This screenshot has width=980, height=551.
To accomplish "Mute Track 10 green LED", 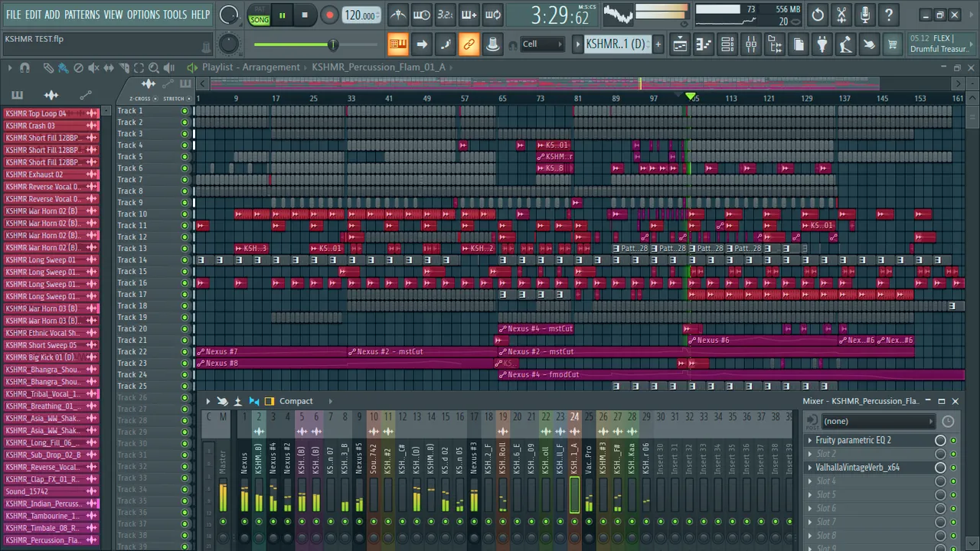I will [185, 214].
